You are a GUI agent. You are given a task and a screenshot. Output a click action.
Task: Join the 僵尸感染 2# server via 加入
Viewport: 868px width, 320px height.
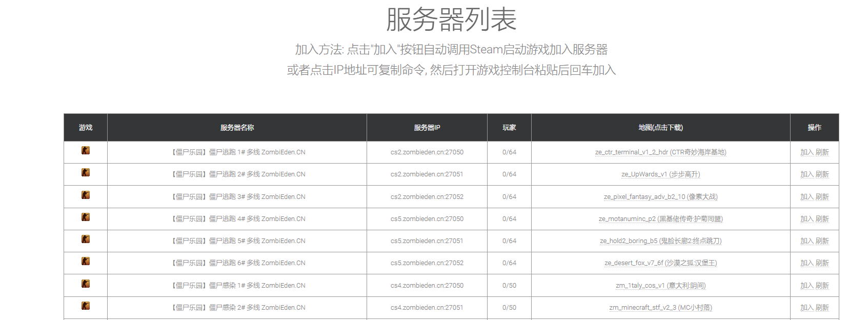pos(807,308)
